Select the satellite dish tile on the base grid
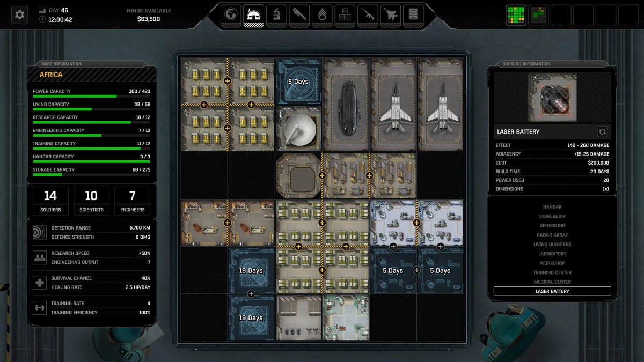644x362 pixels. click(x=299, y=128)
